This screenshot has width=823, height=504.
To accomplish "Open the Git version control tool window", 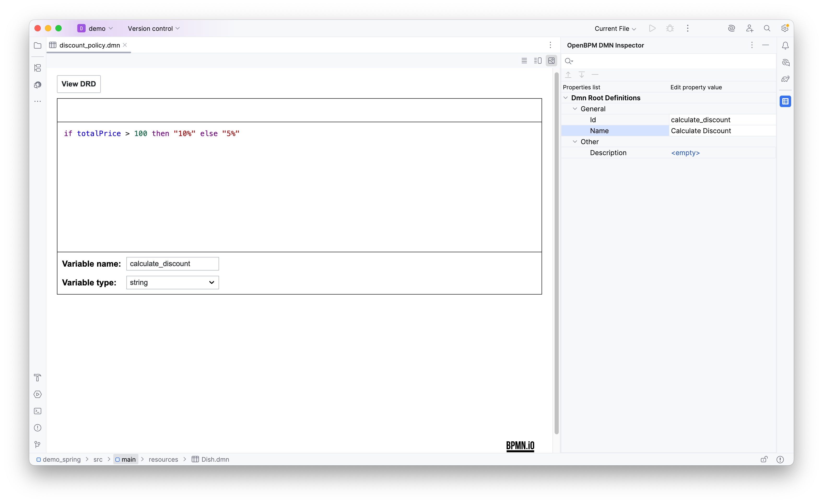I will (38, 444).
